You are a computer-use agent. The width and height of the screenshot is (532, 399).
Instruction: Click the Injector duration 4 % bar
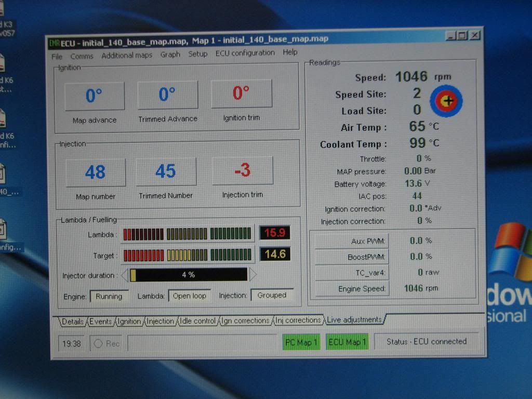click(x=188, y=274)
